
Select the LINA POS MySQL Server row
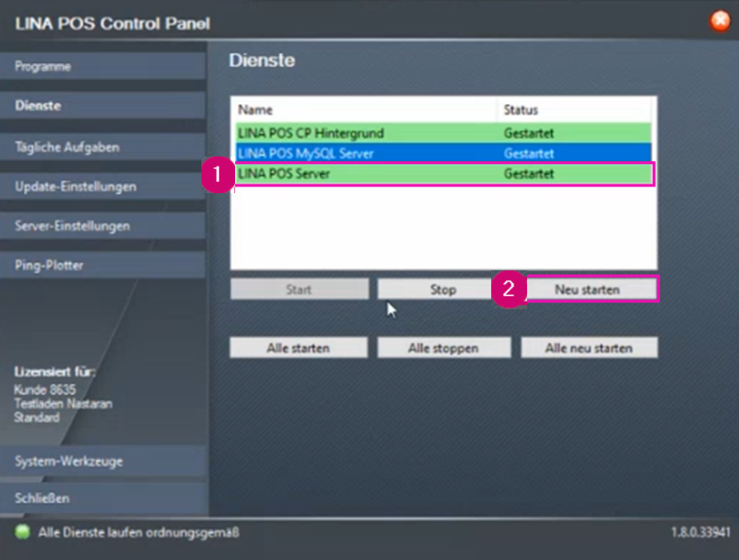[443, 153]
